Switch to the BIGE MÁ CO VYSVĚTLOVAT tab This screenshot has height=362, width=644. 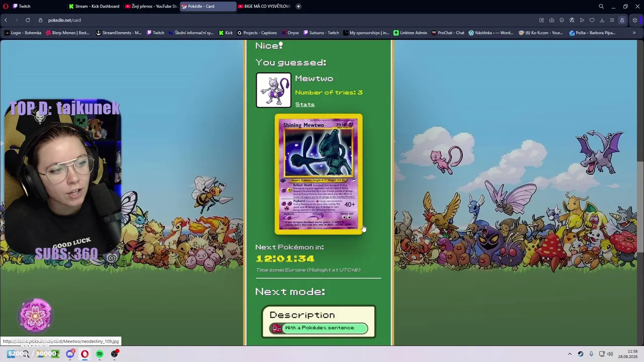tap(264, 6)
